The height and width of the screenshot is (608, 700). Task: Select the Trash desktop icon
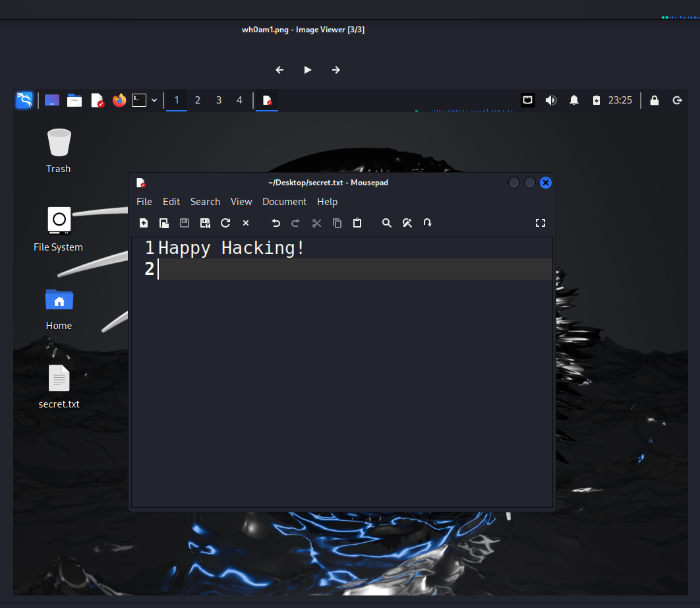tap(59, 151)
